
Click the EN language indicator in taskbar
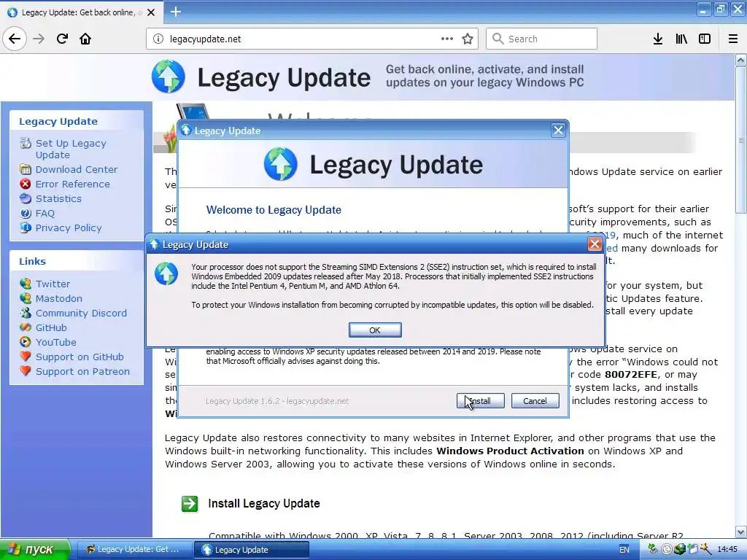tap(624, 550)
